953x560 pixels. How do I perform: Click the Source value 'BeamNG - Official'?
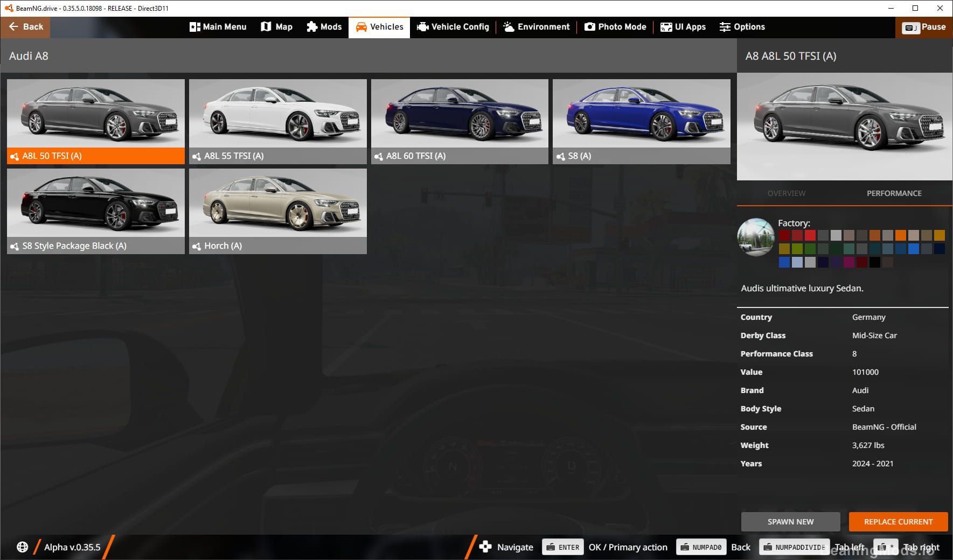click(x=884, y=427)
